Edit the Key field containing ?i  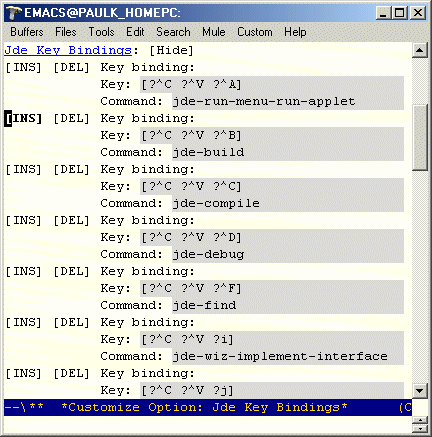272,340
